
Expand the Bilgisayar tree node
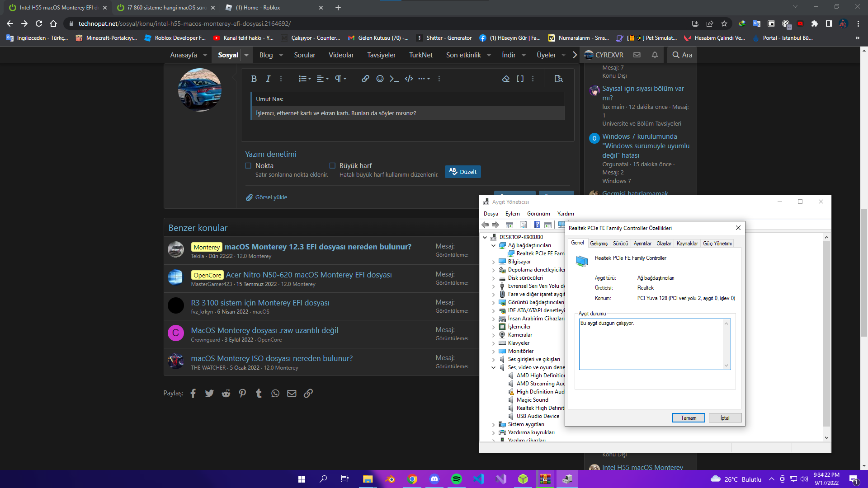click(x=493, y=262)
